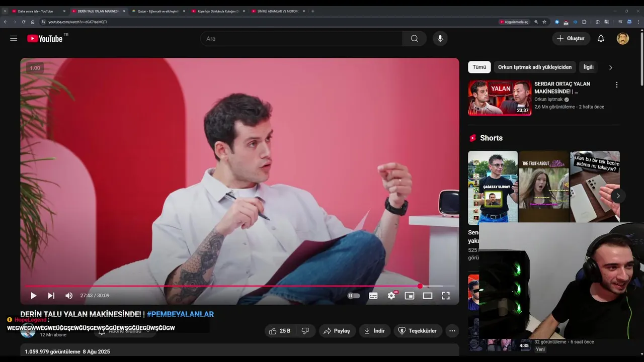Viewport: 644px width, 362px height.
Task: Select the İlgili filter chip
Action: click(588, 67)
